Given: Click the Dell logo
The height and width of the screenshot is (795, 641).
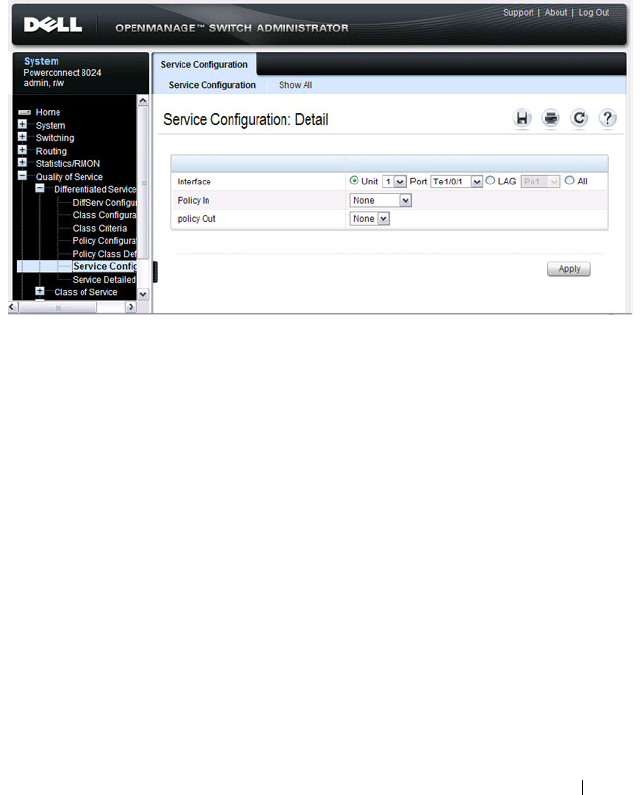Looking at the screenshot, I should click(53, 25).
